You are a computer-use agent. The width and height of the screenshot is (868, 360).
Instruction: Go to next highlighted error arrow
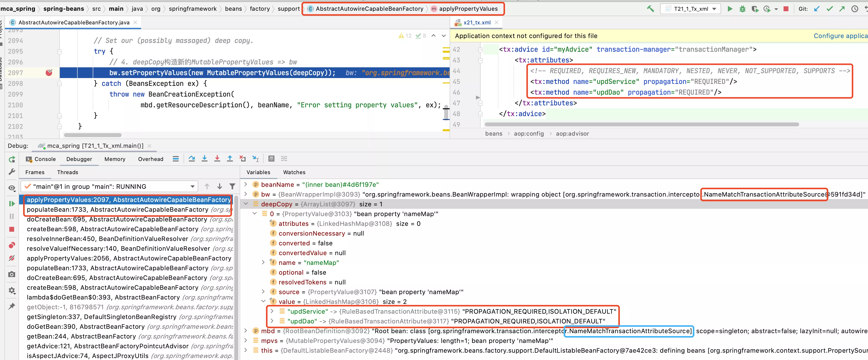(x=444, y=36)
